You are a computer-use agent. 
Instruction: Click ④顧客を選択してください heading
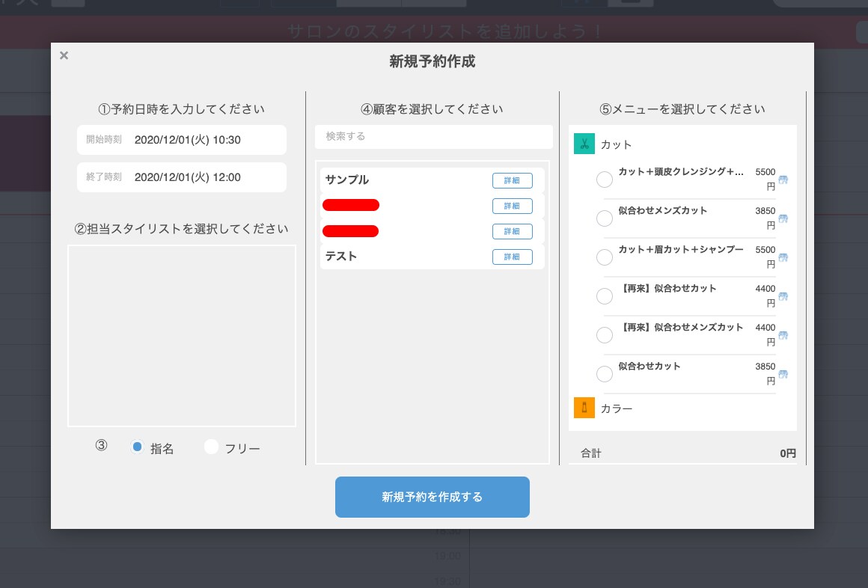(433, 109)
